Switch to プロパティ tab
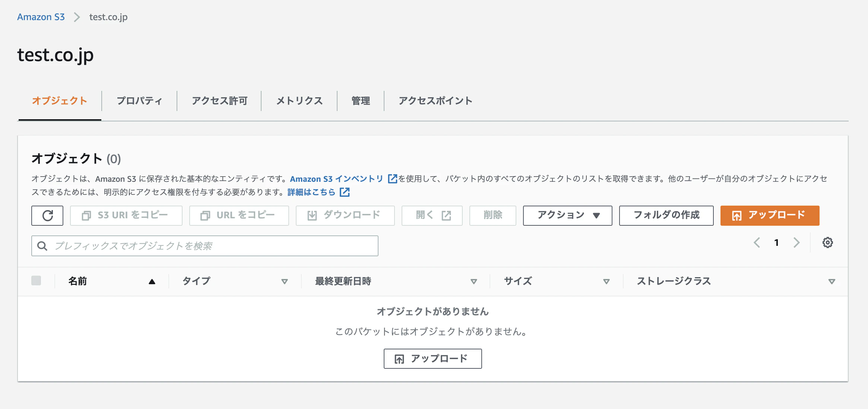This screenshot has height=409, width=868. 139,101
